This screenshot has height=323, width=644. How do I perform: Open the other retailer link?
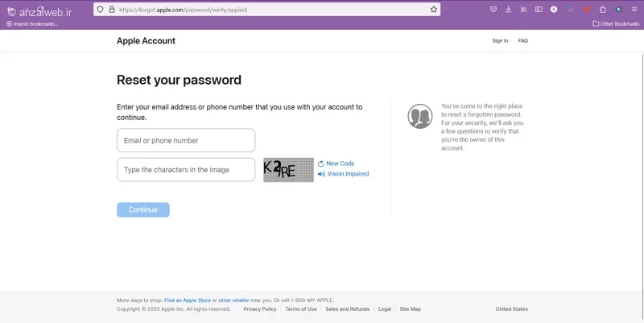233,300
